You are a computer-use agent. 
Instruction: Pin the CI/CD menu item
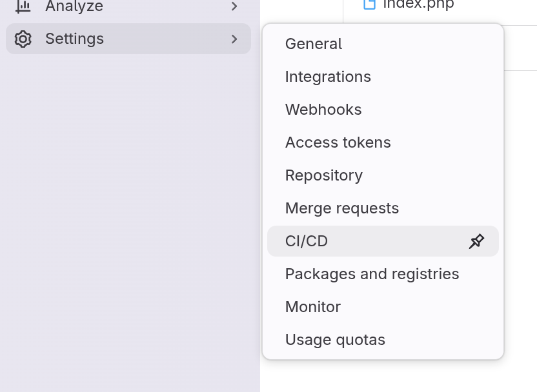[476, 241]
